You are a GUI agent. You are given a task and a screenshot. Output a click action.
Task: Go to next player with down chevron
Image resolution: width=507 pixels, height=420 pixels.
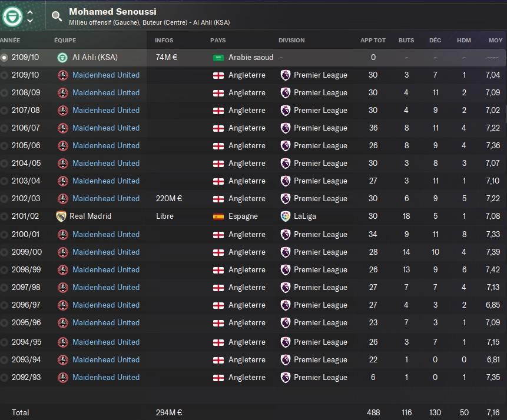pos(30,21)
